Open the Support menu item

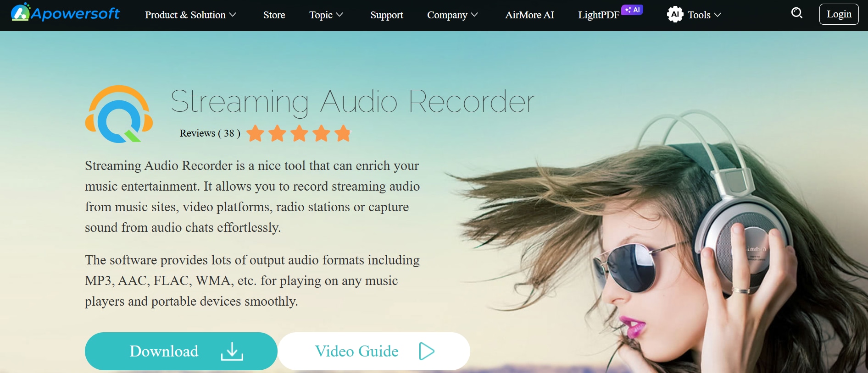[387, 15]
